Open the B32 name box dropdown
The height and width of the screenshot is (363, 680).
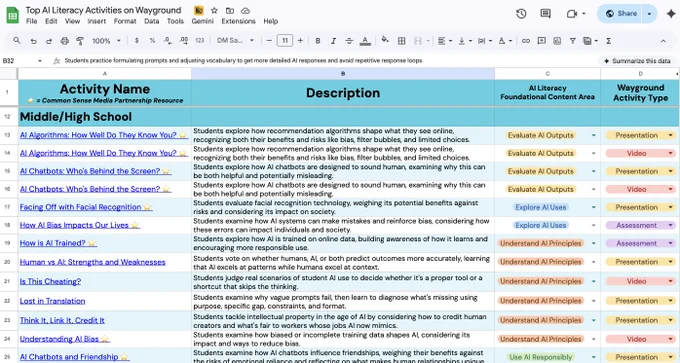(x=39, y=61)
